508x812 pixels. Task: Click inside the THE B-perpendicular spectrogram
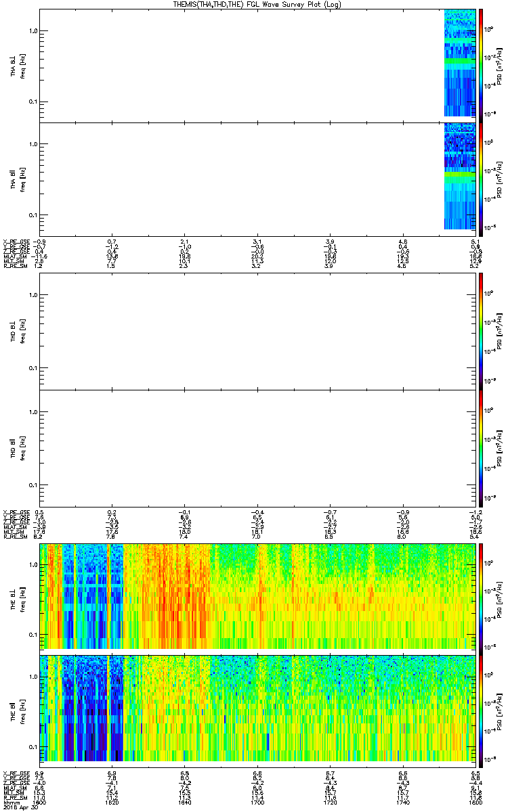[x=257, y=595]
